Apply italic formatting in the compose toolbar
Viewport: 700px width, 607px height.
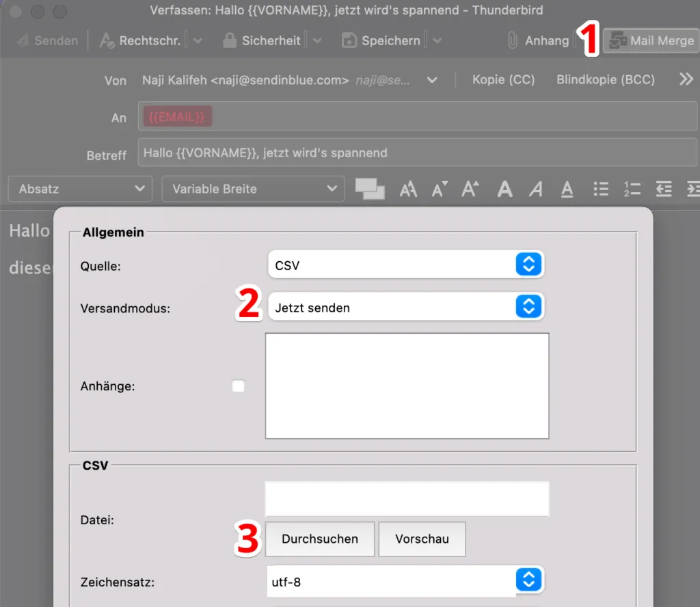click(536, 189)
